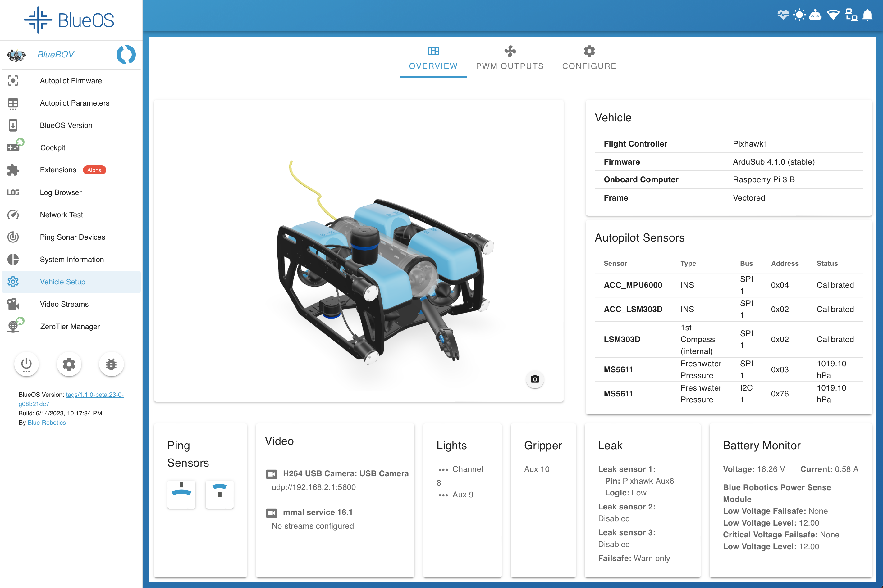Open the power menu button
This screenshot has width=883, height=588.
click(26, 364)
